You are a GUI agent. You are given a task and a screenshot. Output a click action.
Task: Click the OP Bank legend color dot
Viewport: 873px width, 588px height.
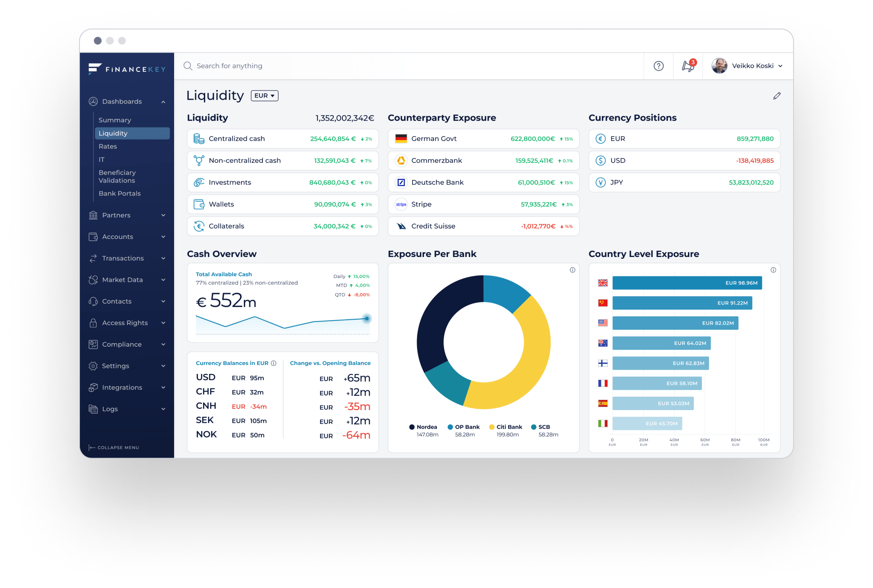[x=450, y=427]
